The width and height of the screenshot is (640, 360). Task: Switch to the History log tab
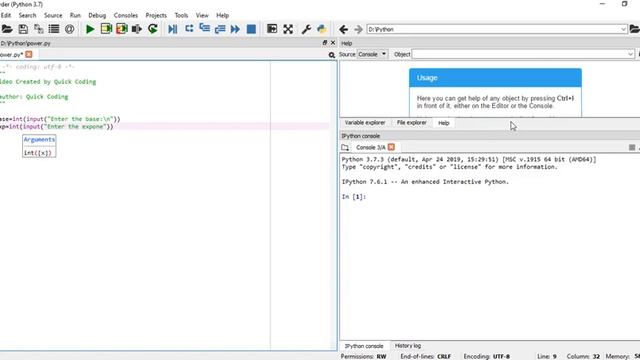[408, 346]
